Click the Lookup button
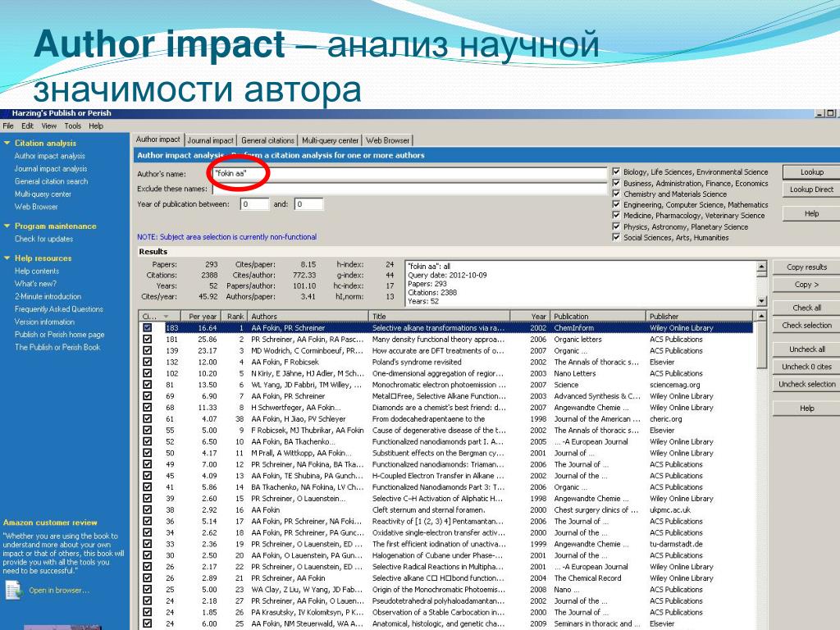 (811, 172)
